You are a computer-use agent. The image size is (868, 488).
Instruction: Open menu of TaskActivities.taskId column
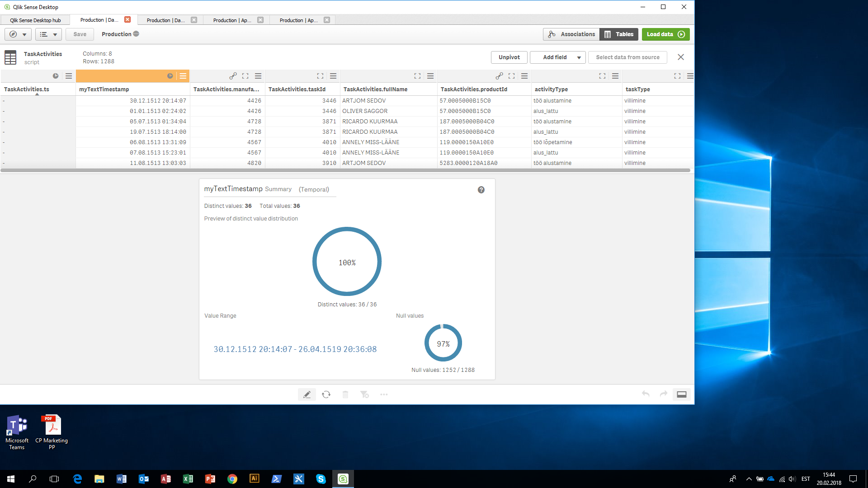[x=333, y=76]
